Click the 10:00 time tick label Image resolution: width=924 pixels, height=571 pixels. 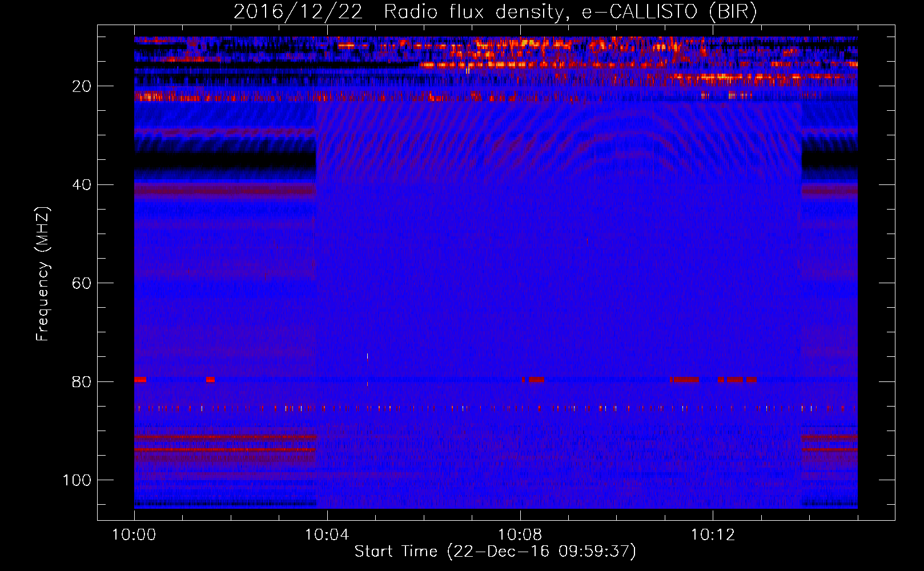(x=134, y=535)
